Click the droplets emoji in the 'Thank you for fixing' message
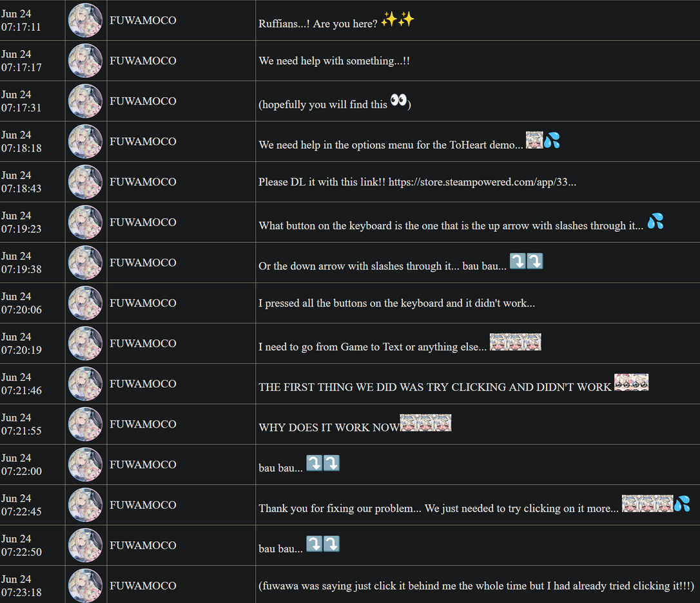The width and height of the screenshot is (700, 603). [682, 504]
